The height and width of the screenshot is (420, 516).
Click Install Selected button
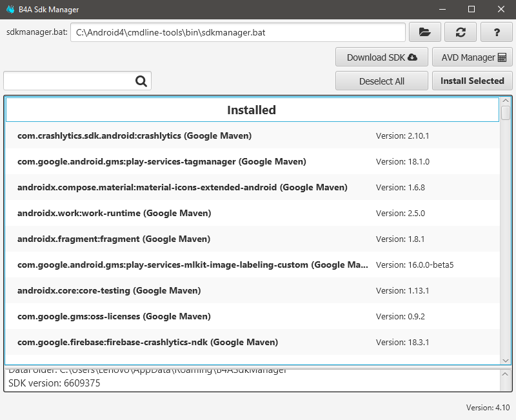pos(473,81)
